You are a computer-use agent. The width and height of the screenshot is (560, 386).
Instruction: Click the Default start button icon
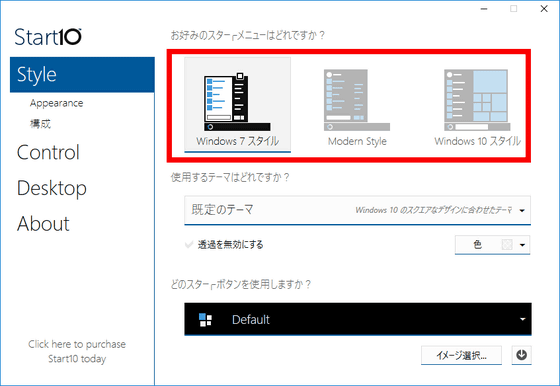click(x=205, y=320)
